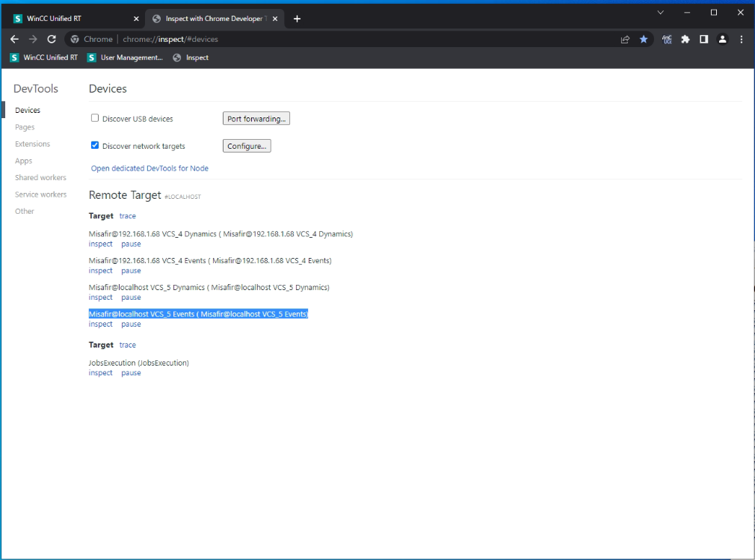This screenshot has height=560, width=755.
Task: Inspect the JobsExecution target
Action: 100,373
